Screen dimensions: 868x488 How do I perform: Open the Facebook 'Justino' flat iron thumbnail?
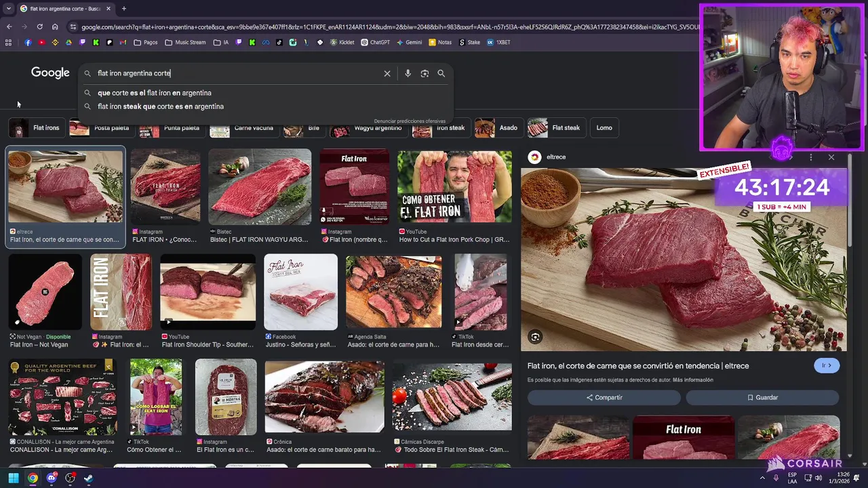coord(300,292)
